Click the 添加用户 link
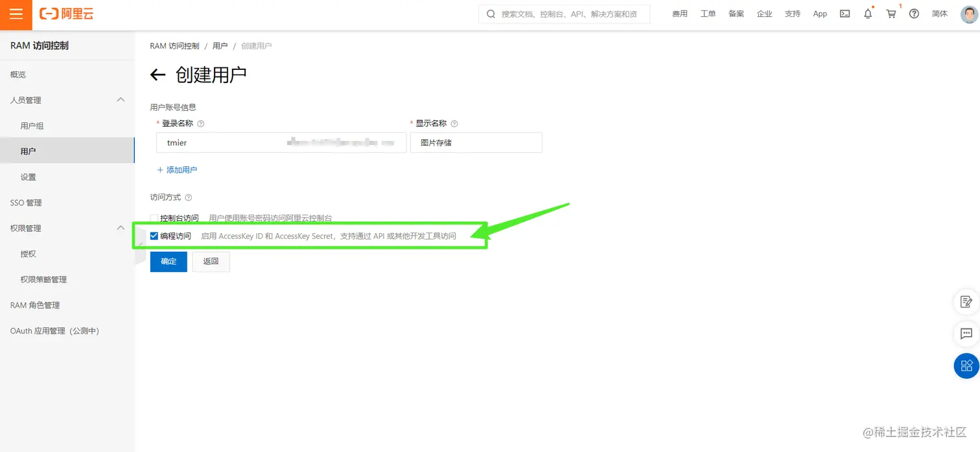The width and height of the screenshot is (980, 452). tap(177, 170)
